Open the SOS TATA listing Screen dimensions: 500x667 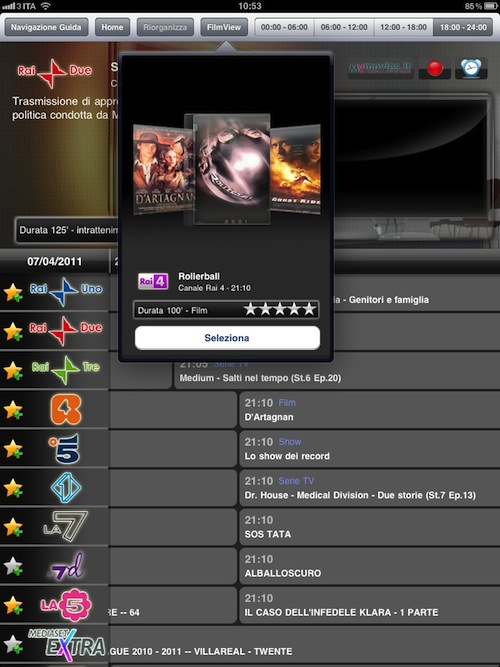click(369, 527)
